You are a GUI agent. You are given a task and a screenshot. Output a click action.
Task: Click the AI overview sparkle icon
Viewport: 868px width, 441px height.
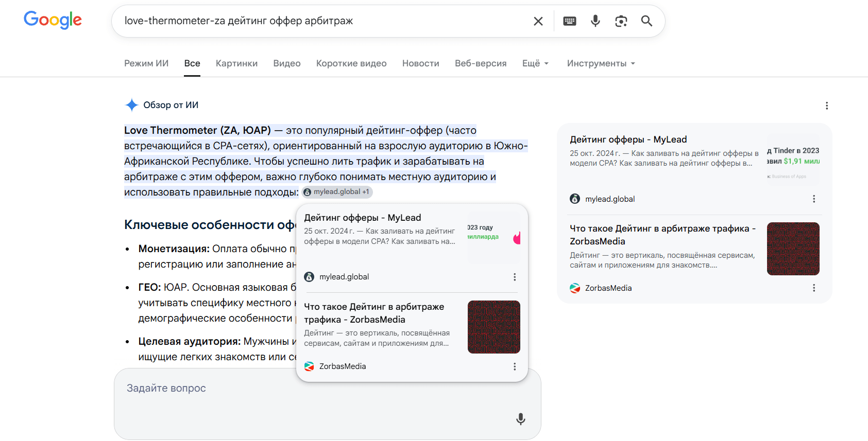[132, 105]
